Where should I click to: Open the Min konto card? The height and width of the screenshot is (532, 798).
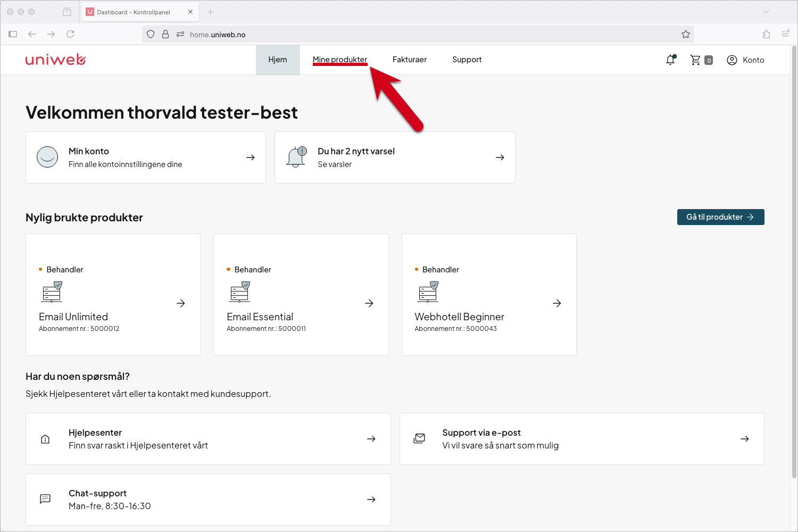click(x=146, y=157)
